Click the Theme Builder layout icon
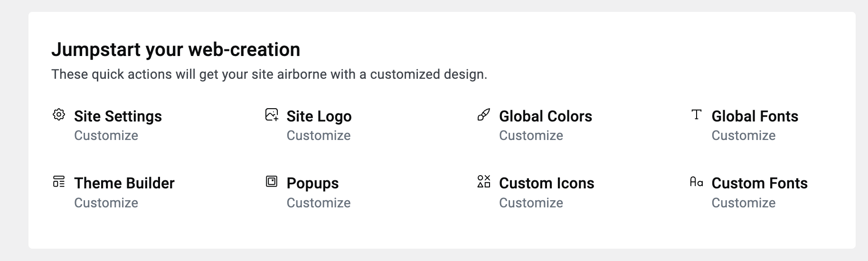868x261 pixels. pos(59,182)
